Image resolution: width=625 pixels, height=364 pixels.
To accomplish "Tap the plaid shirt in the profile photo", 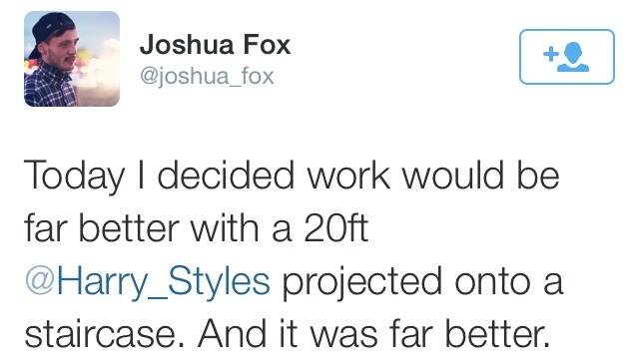I will pos(49,87).
